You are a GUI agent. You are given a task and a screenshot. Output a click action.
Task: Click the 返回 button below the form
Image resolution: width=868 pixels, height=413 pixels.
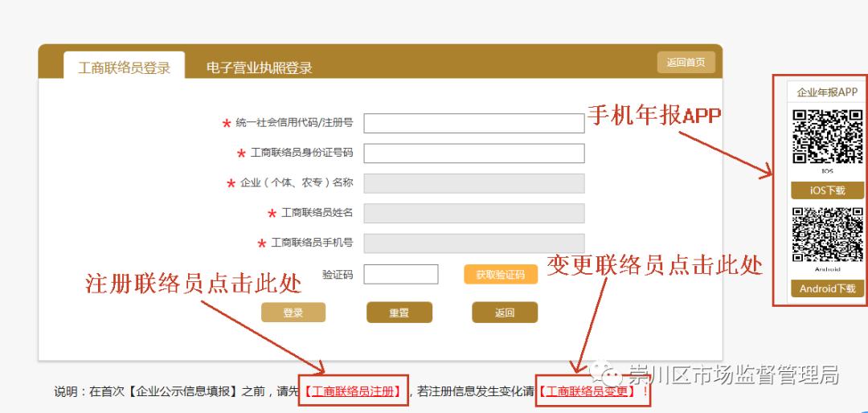point(505,313)
